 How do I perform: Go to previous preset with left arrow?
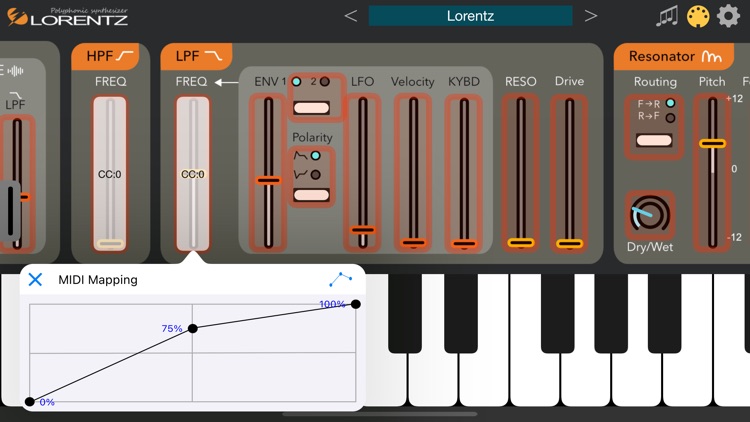351,16
